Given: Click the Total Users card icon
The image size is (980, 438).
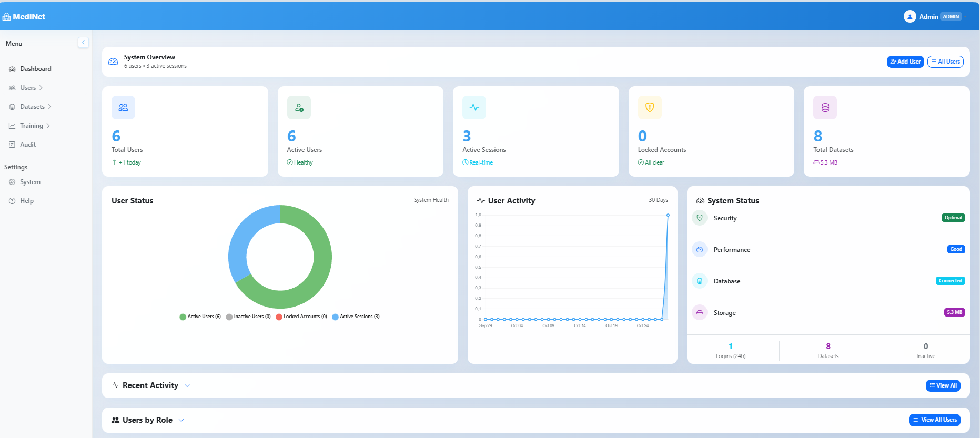Looking at the screenshot, I should tap(123, 107).
